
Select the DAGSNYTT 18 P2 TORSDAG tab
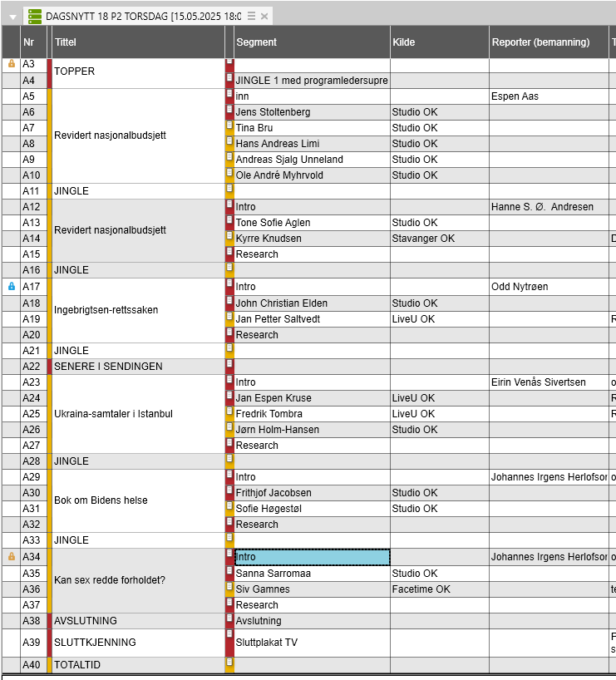point(148,16)
